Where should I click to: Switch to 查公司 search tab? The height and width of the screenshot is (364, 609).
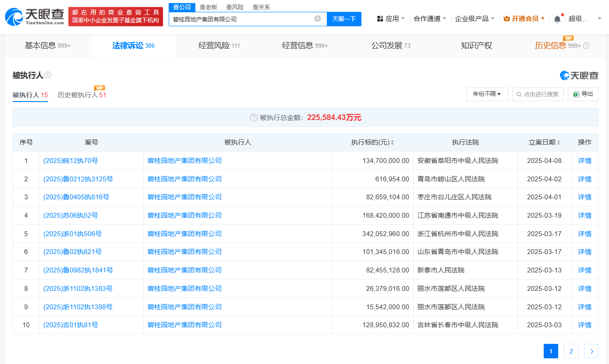[182, 7]
